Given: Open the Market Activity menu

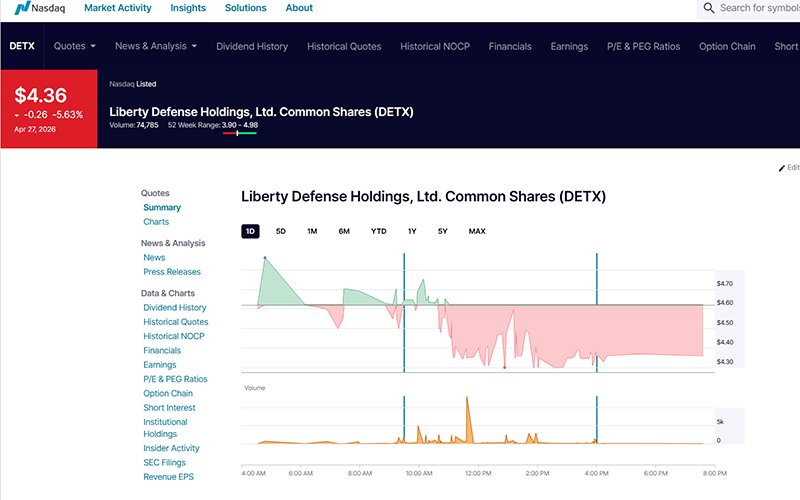Looking at the screenshot, I should 117,8.
